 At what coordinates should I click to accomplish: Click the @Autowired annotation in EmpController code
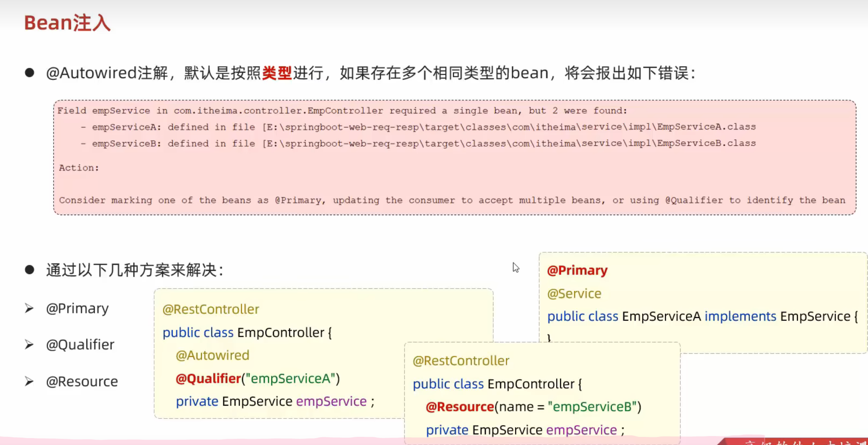212,356
